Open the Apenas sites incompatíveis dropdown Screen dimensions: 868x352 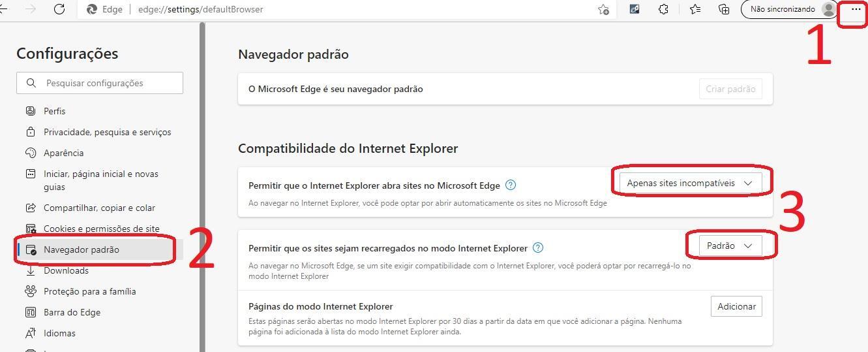coord(690,183)
